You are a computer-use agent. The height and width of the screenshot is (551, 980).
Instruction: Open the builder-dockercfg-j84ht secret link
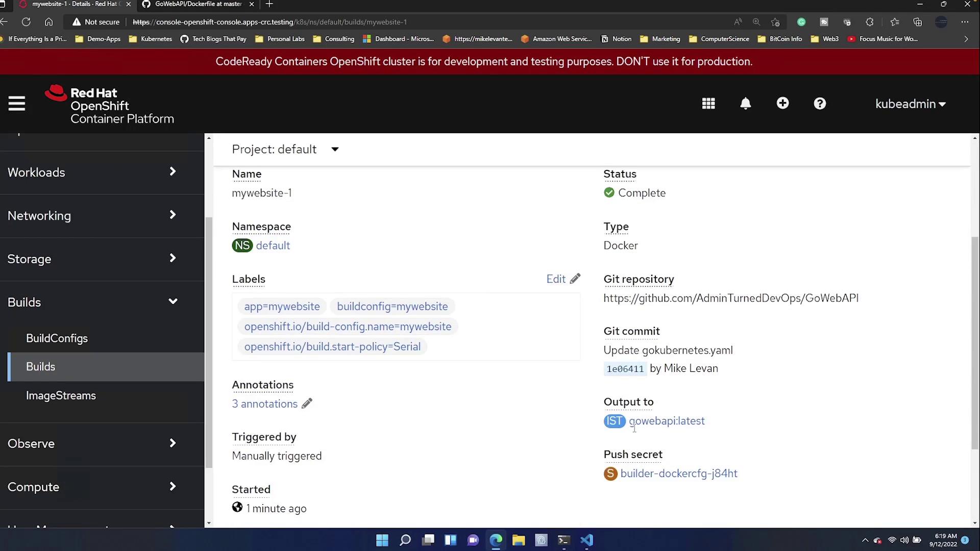678,473
